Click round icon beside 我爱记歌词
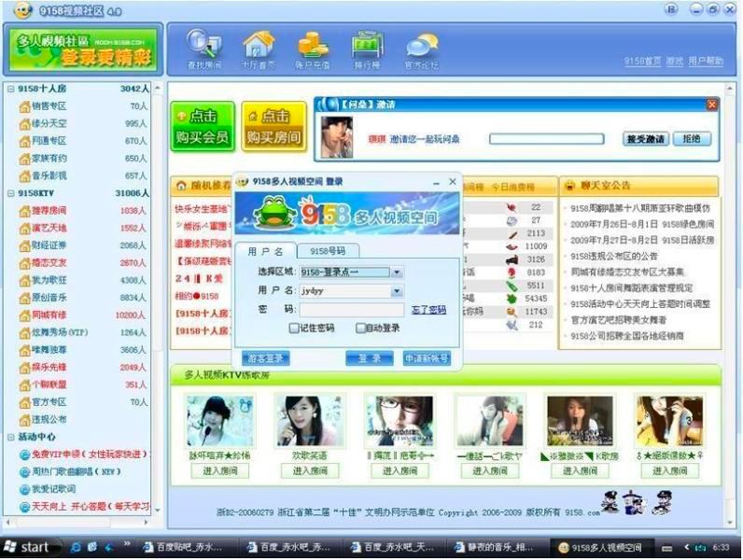The height and width of the screenshot is (560, 743). pyautogui.click(x=24, y=489)
